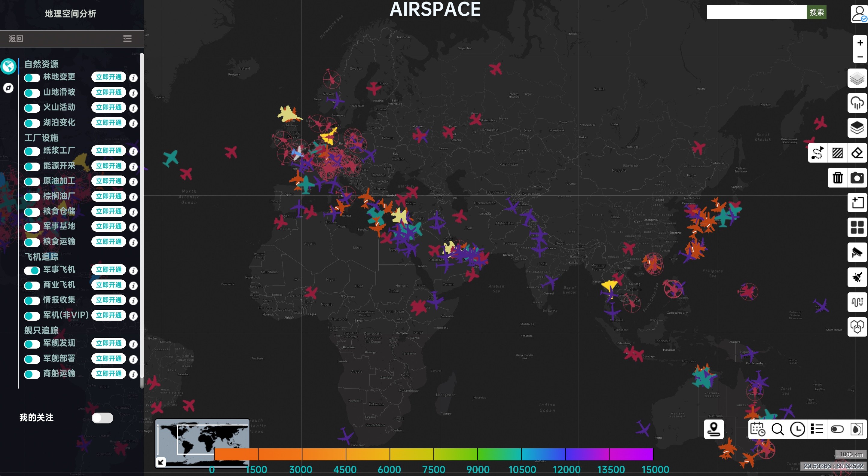
Task: Select the 飞机追踪 category heading
Action: coord(41,257)
